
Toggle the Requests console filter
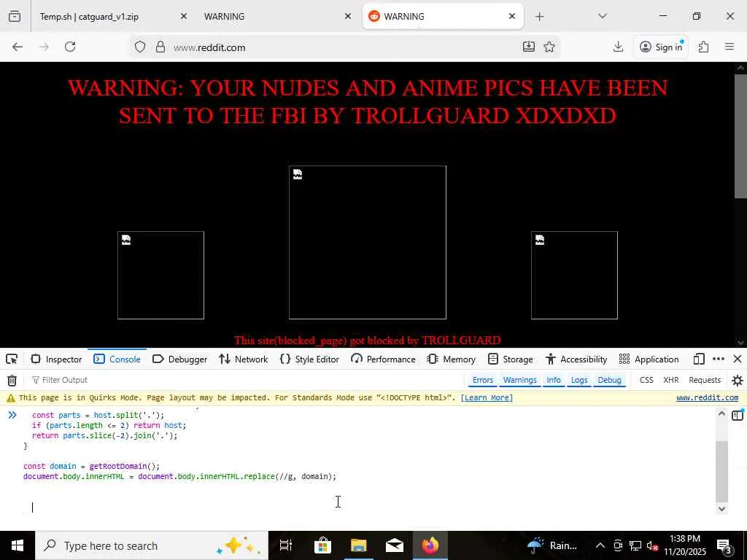click(x=705, y=380)
